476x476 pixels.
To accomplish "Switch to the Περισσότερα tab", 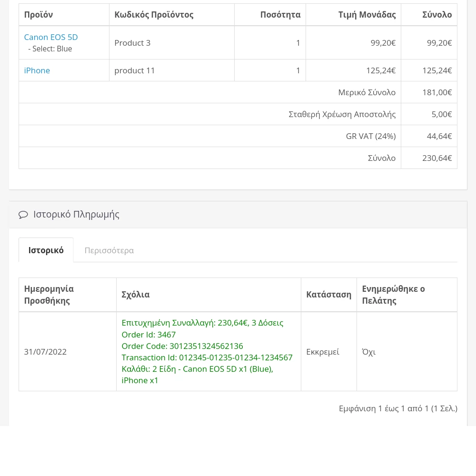I will [x=109, y=250].
